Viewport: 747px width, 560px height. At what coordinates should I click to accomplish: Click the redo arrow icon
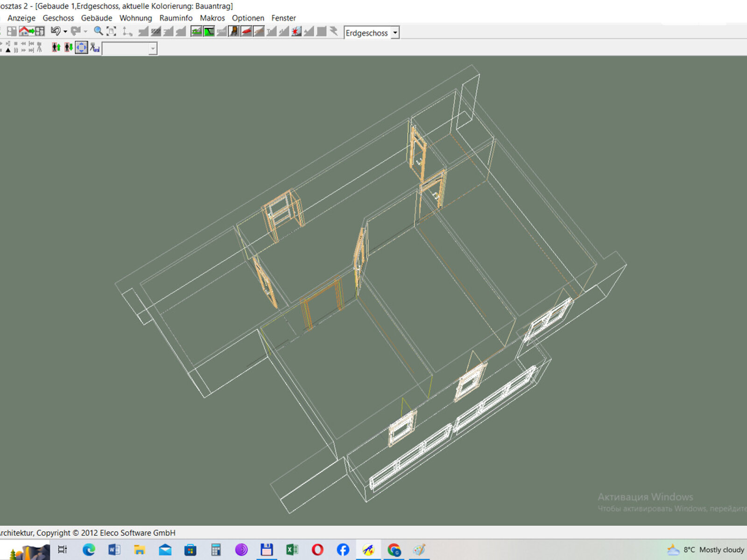[76, 31]
